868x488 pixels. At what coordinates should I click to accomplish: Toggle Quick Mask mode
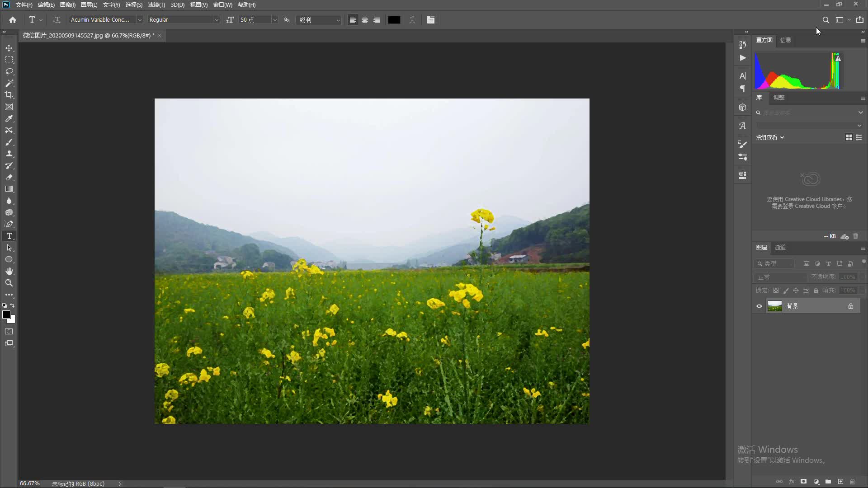click(x=9, y=332)
